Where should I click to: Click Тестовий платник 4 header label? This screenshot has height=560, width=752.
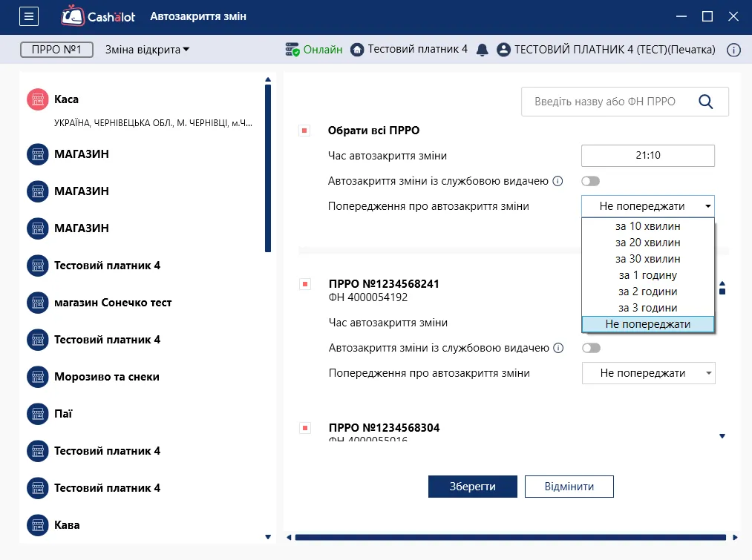pyautogui.click(x=417, y=50)
